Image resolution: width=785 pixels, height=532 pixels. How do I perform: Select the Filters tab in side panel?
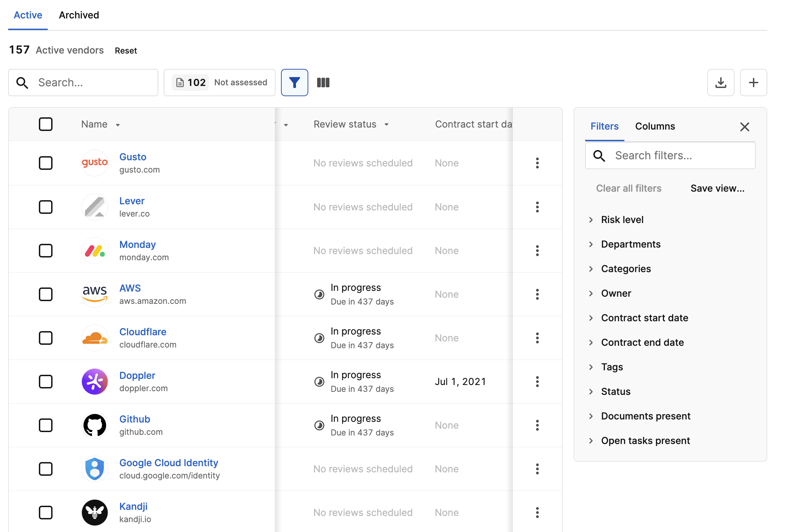[x=604, y=126]
